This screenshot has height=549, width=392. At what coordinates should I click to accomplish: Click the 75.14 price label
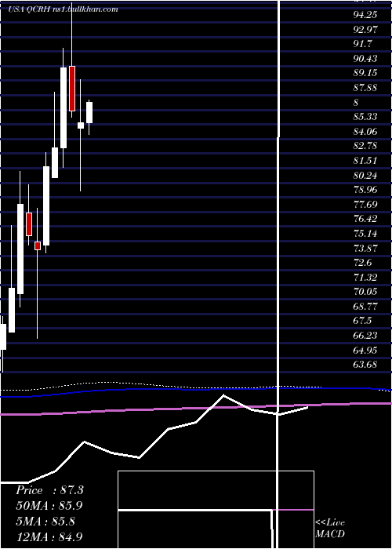coord(365,233)
